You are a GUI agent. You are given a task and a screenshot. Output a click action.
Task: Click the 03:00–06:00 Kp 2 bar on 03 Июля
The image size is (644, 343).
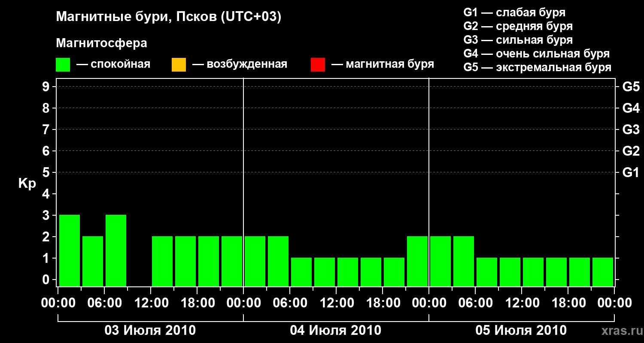[93, 261]
